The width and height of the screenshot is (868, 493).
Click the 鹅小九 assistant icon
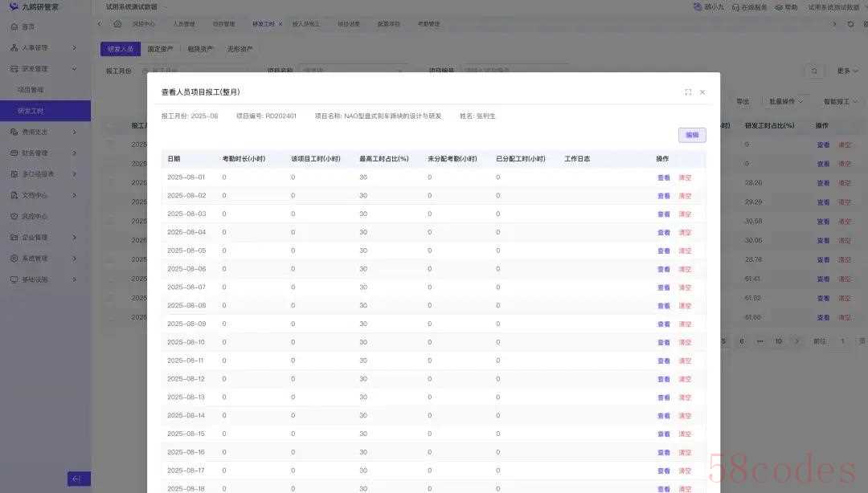tap(698, 7)
